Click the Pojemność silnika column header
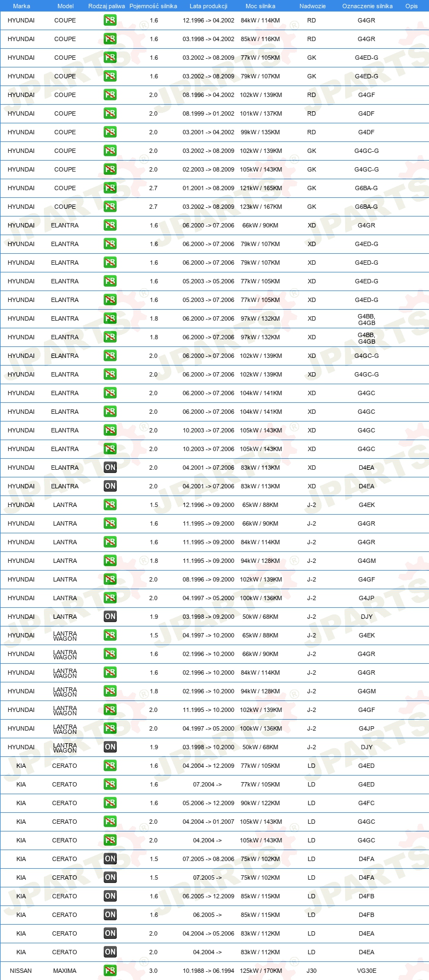 [x=153, y=6]
